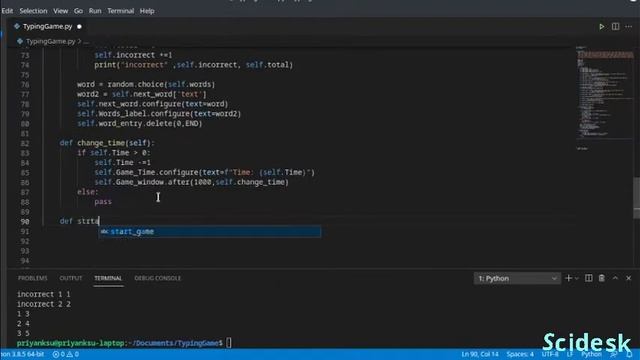Click 'word = random.choice(self.words)' line

tap(146, 84)
